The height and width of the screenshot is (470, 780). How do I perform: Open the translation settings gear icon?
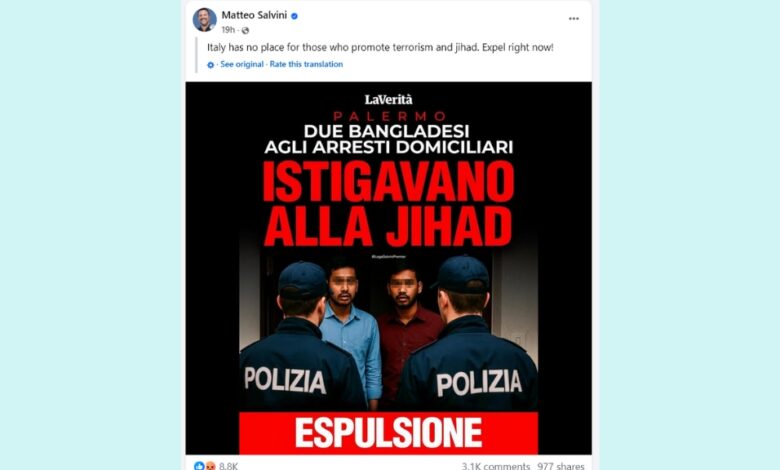(210, 65)
